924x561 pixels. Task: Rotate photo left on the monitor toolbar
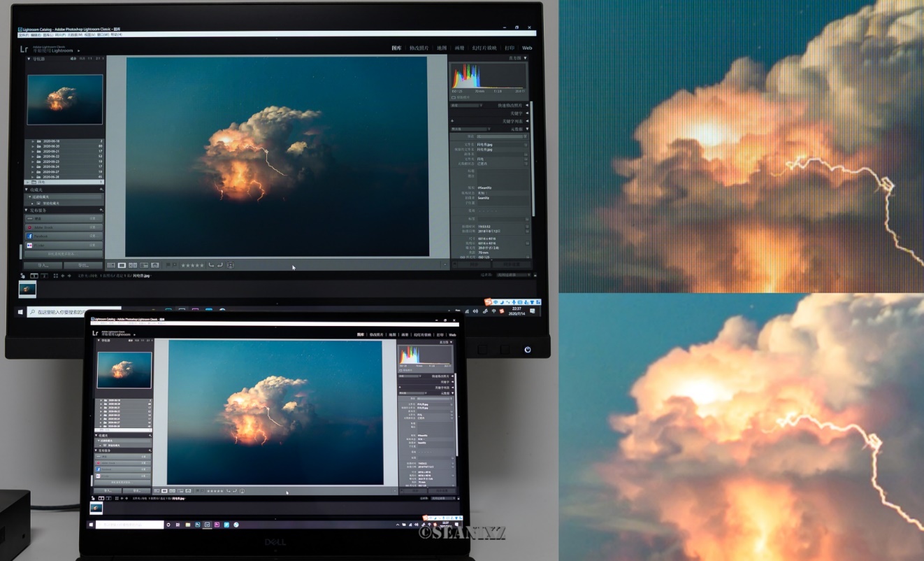[x=211, y=265]
